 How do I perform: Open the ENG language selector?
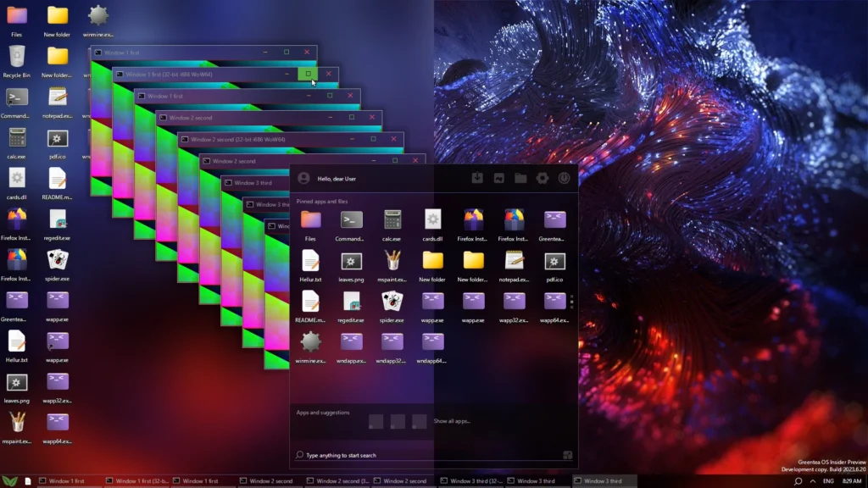click(831, 480)
